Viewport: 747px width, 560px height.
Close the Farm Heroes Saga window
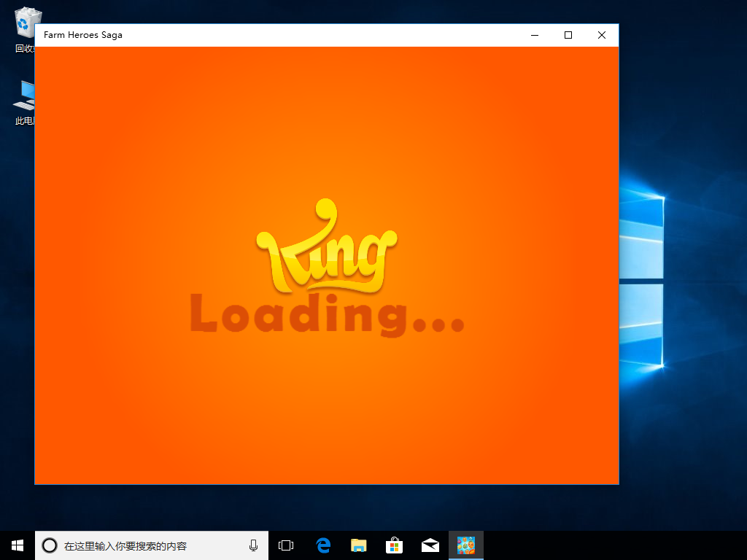tap(602, 35)
